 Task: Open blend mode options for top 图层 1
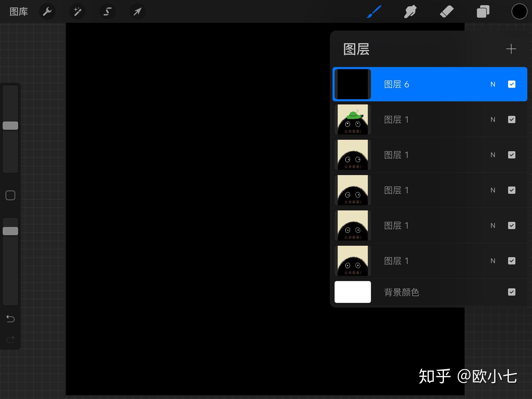point(493,119)
